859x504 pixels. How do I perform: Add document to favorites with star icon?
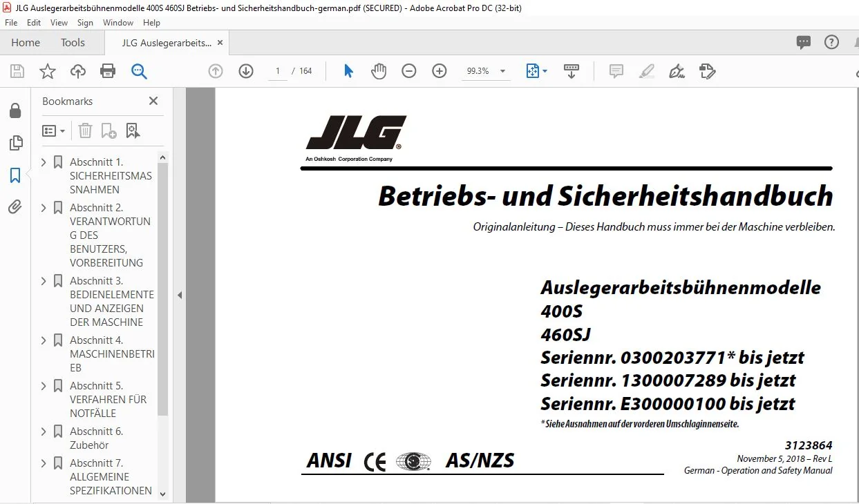pos(48,71)
